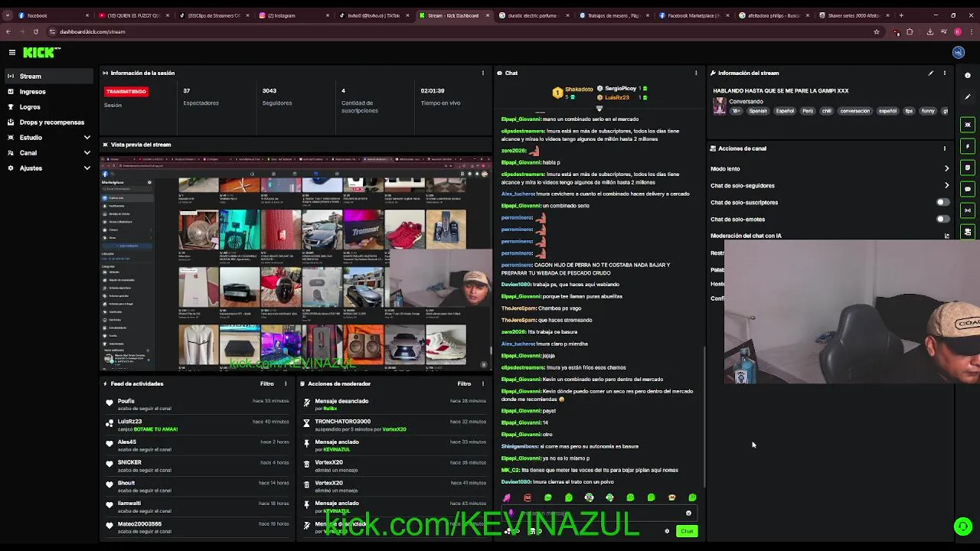Click the 02:01:39 Tiempo en vivo value
The height and width of the screenshot is (551, 980).
pos(433,90)
